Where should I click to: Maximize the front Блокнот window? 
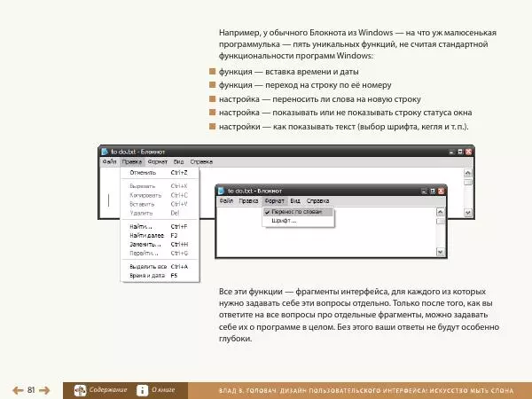click(433, 192)
